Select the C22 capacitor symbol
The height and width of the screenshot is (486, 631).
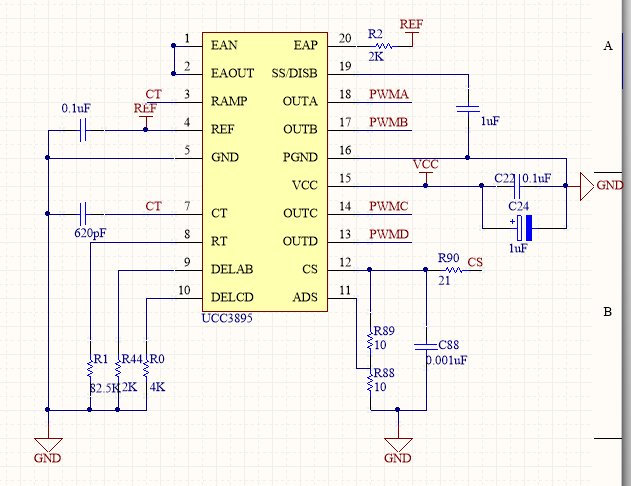click(518, 186)
